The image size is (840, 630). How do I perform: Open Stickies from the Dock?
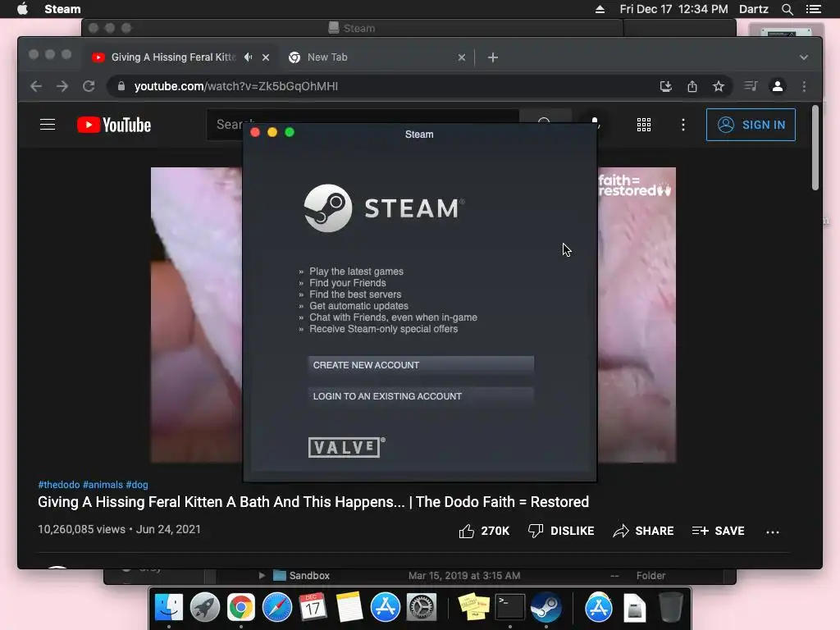pos(473,608)
